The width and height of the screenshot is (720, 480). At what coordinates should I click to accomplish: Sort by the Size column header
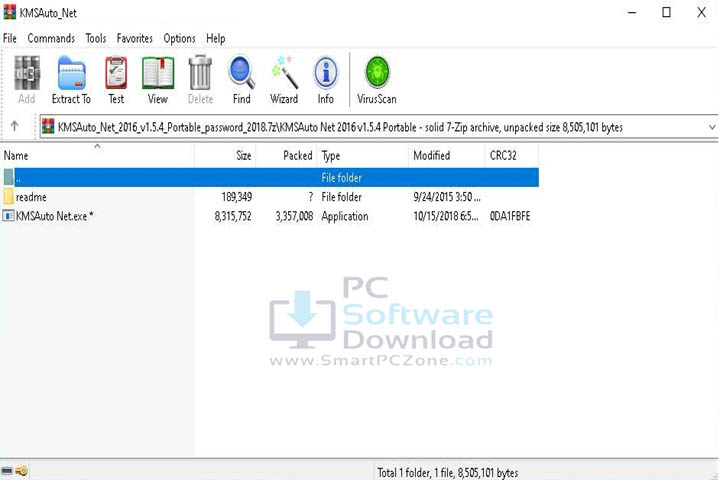225,155
